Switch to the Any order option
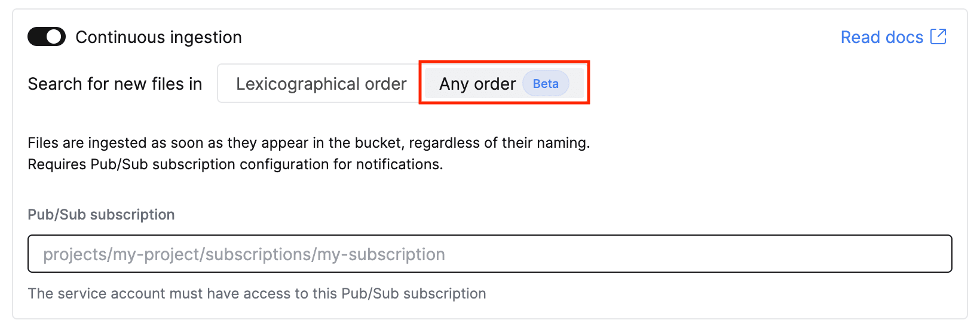The height and width of the screenshot is (329, 980). pos(504,84)
